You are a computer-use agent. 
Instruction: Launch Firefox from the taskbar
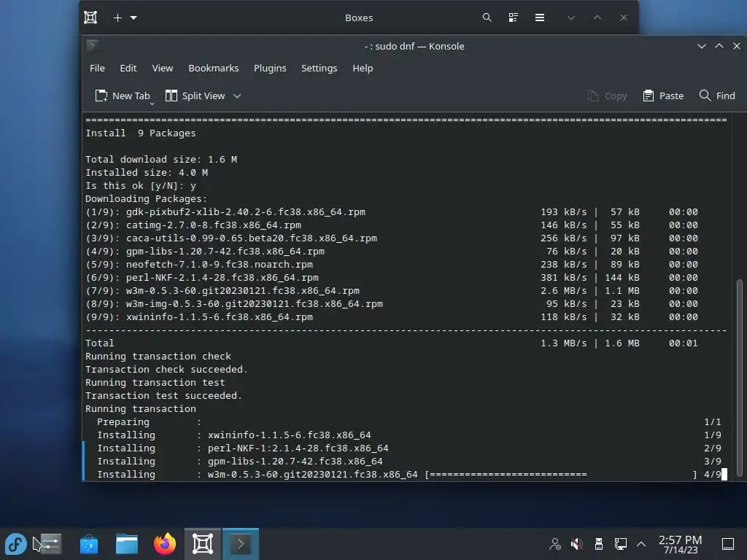click(x=165, y=544)
